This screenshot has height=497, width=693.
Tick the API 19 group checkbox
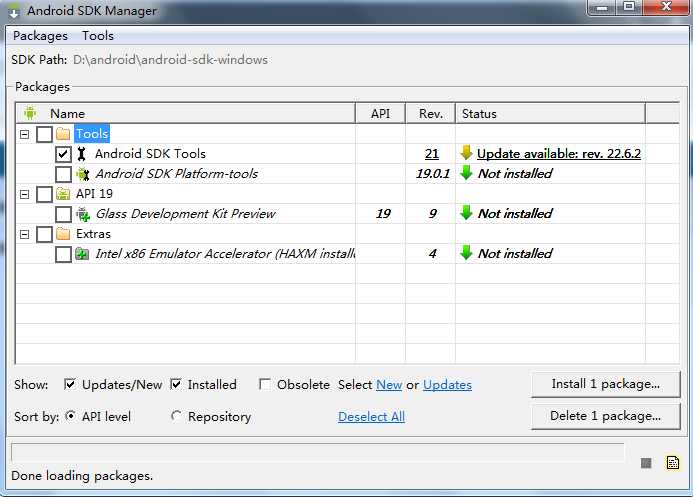pyautogui.click(x=44, y=194)
